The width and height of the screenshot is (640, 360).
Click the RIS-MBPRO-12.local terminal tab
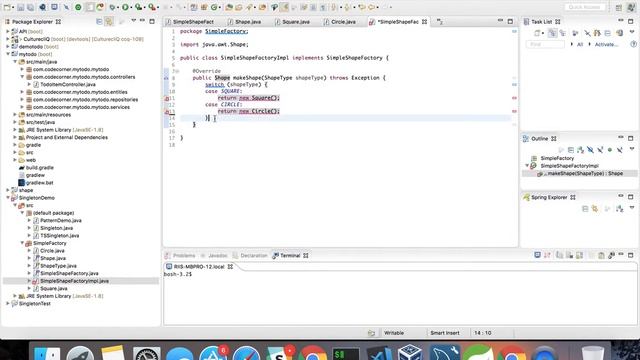[x=199, y=267]
